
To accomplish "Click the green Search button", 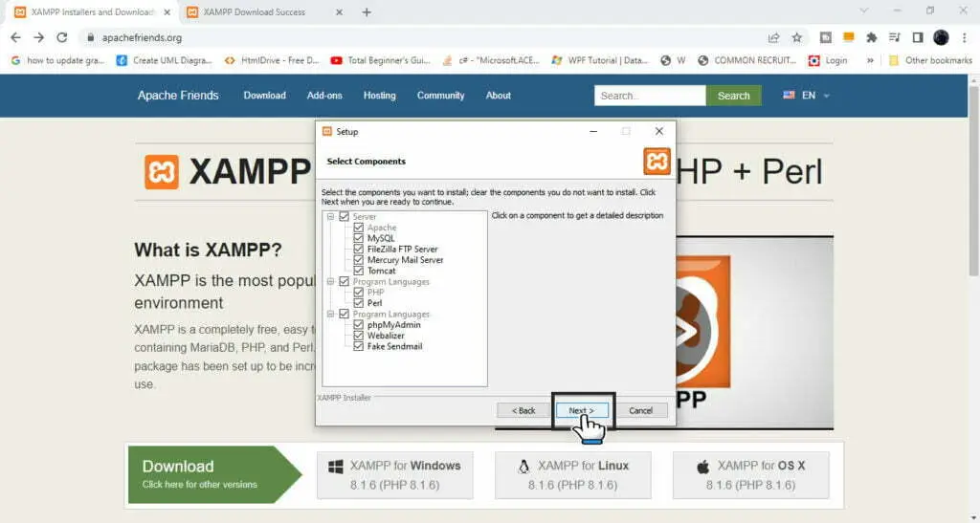I will (734, 96).
